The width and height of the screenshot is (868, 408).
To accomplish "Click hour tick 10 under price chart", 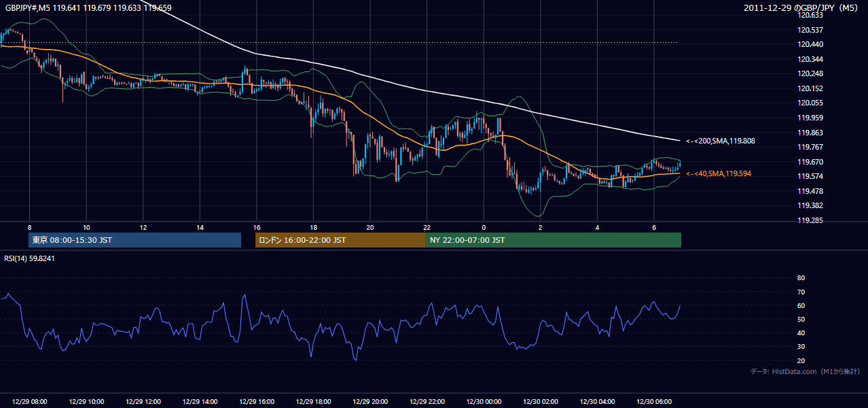I will 86,227.
